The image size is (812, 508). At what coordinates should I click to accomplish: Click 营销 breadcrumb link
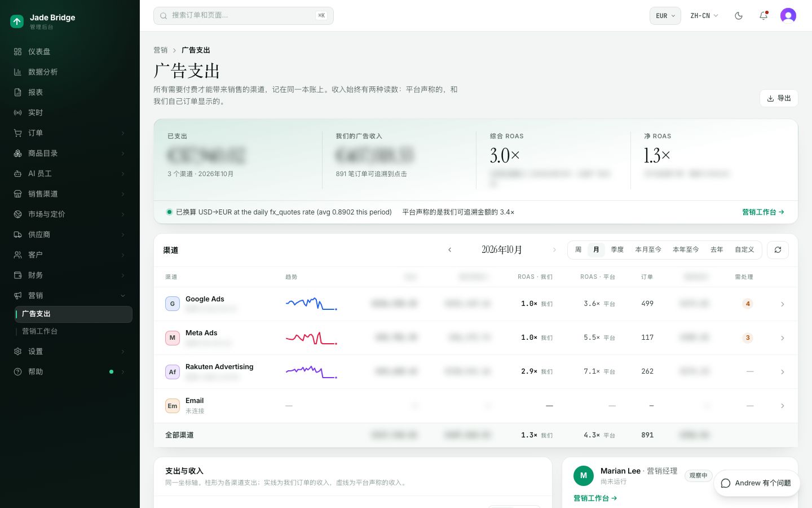pyautogui.click(x=161, y=50)
